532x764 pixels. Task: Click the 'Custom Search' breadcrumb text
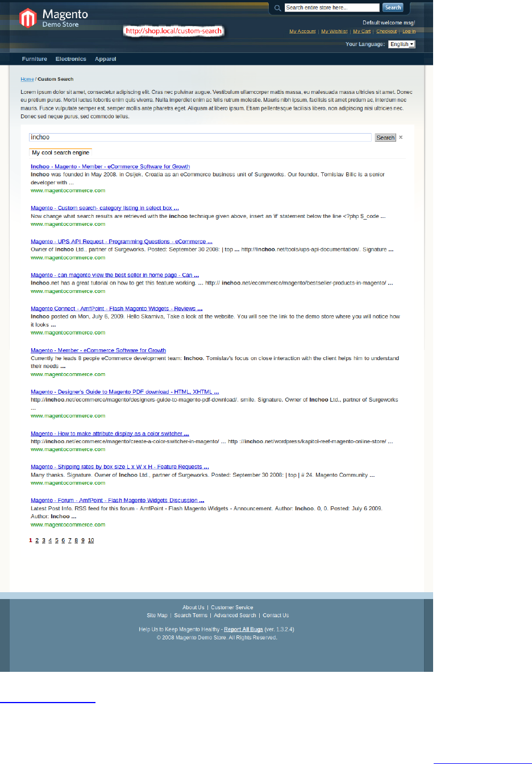click(56, 79)
